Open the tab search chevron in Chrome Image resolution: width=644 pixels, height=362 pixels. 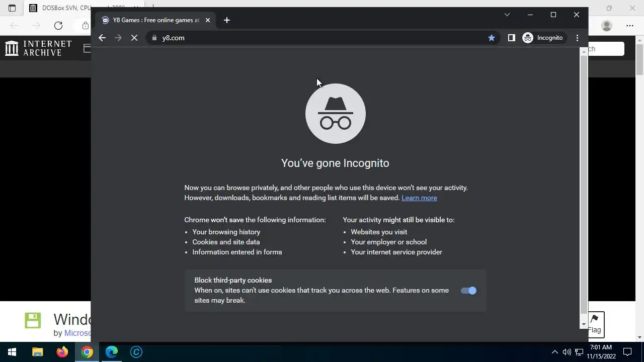pyautogui.click(x=507, y=15)
